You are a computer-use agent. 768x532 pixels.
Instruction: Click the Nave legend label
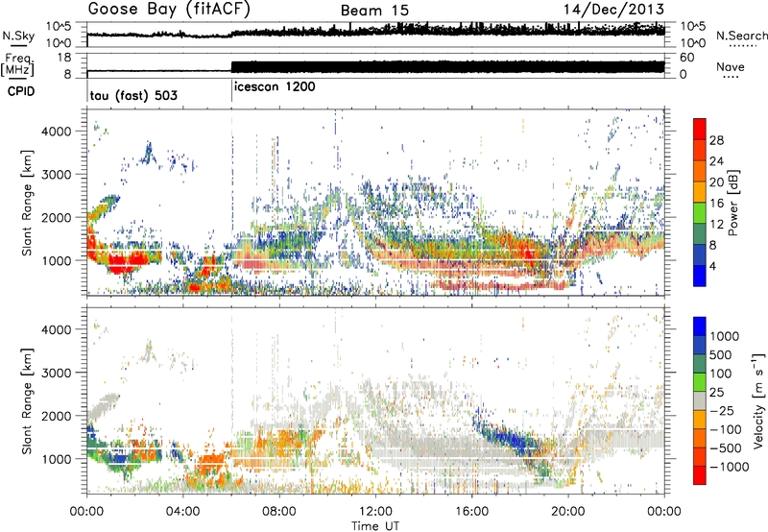731,66
